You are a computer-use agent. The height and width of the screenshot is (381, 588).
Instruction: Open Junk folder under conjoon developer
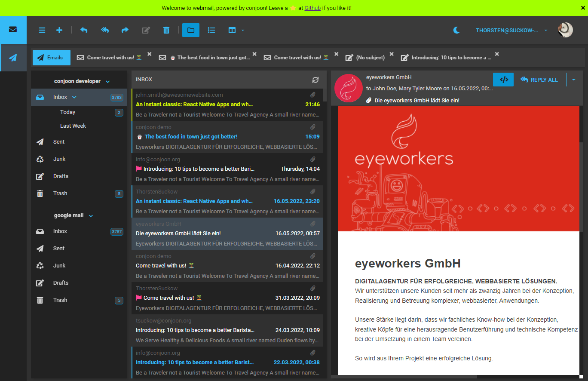click(79, 159)
